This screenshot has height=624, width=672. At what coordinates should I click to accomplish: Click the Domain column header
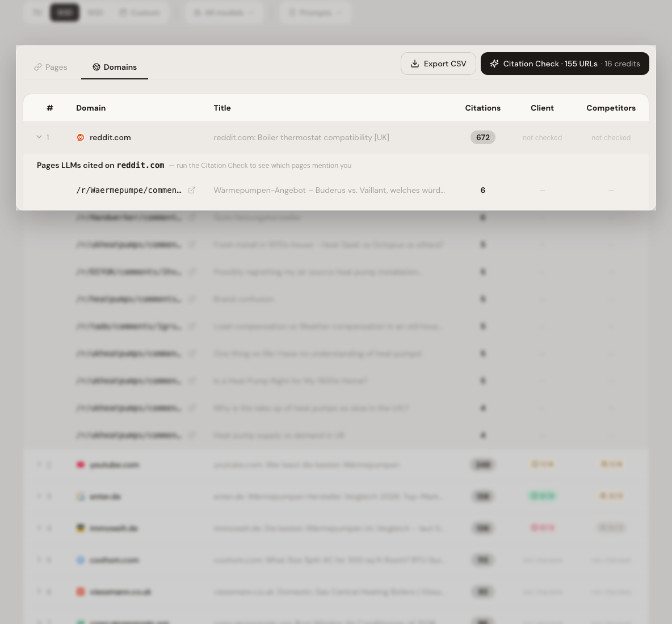91,108
